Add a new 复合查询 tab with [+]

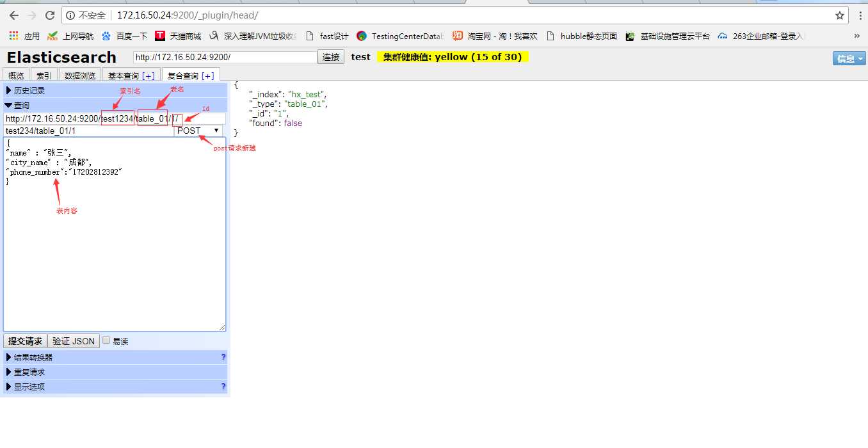click(x=208, y=76)
